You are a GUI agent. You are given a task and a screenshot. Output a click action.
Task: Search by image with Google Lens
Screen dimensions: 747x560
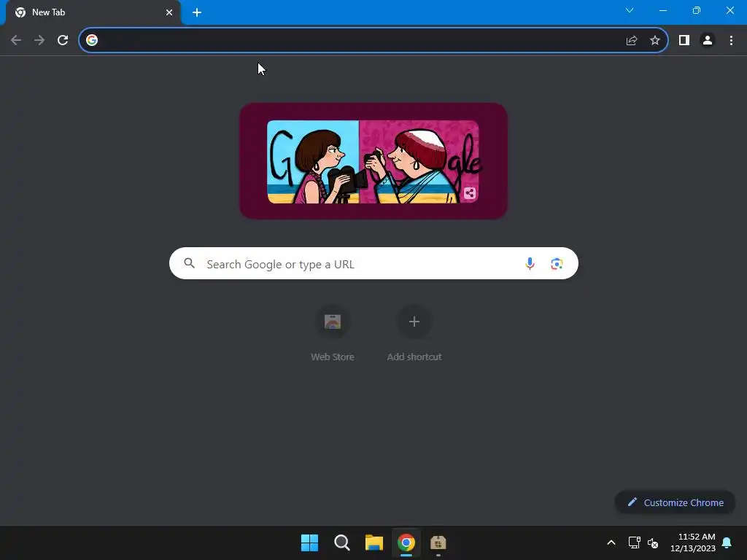pos(557,263)
